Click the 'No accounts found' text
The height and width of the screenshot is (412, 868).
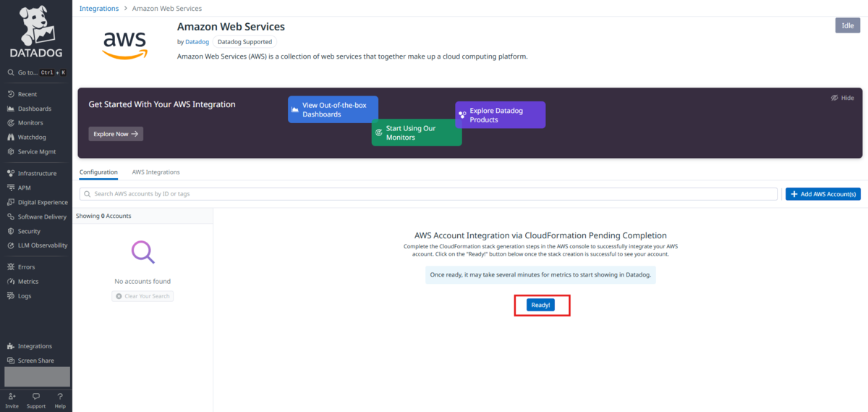142,281
